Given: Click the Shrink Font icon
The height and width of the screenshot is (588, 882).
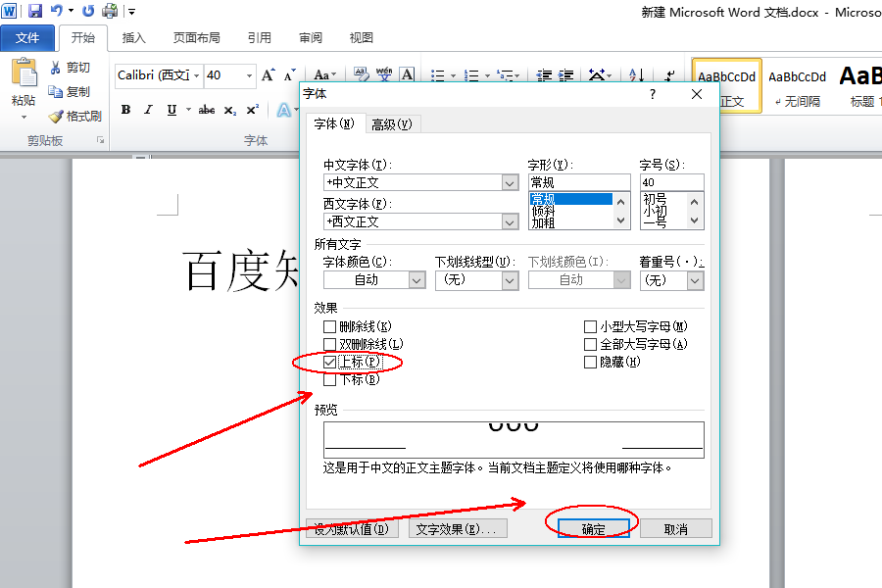Looking at the screenshot, I should (x=289, y=74).
